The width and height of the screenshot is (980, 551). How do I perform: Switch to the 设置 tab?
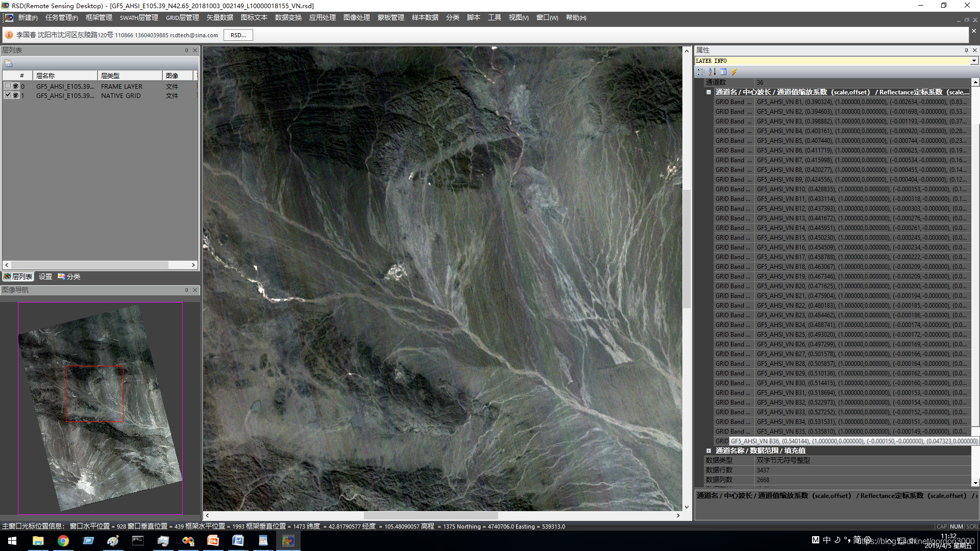coord(45,277)
